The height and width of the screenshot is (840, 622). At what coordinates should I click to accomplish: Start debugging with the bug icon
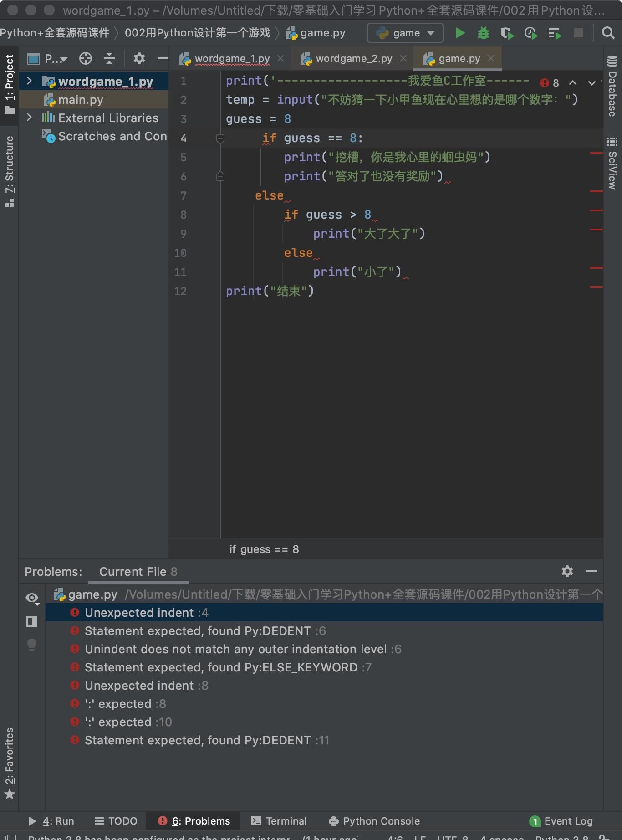[483, 33]
